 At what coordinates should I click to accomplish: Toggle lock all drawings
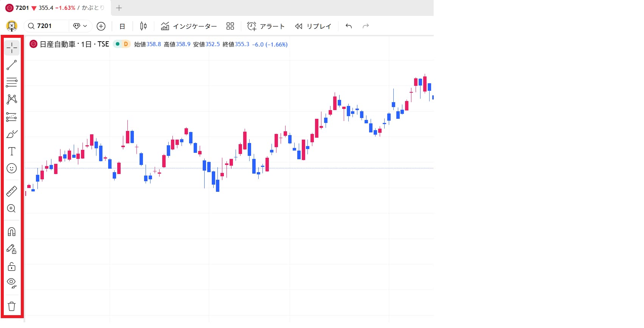[x=12, y=266]
